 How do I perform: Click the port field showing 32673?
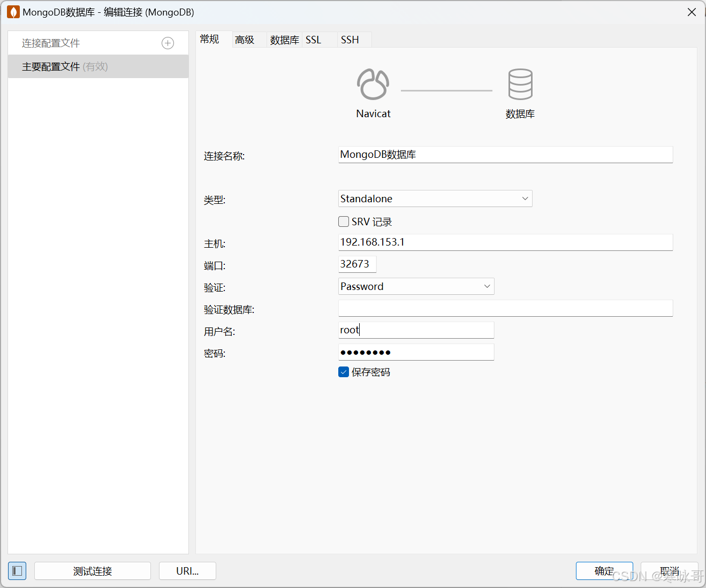point(357,264)
